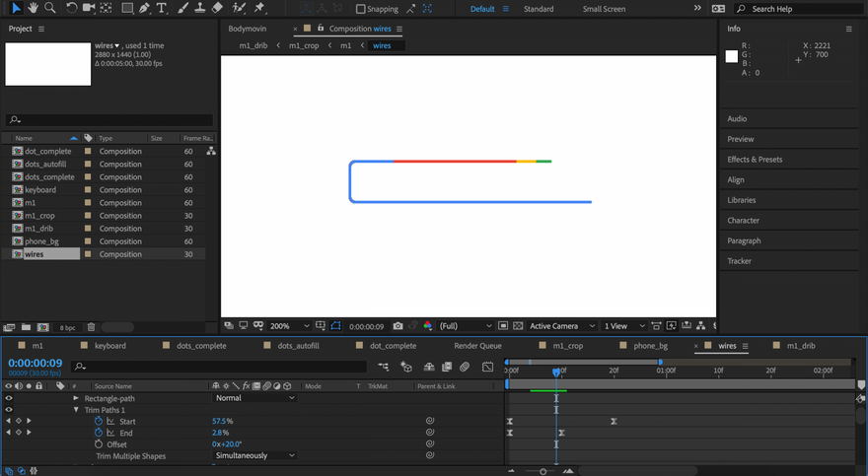Click the current time indicator playhead

[556, 373]
